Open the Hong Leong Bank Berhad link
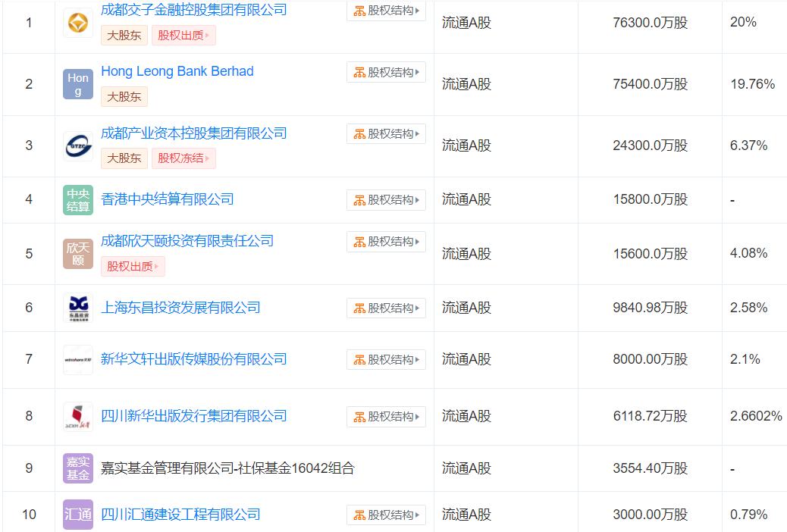Viewport: 787px width, 532px height. pos(177,71)
